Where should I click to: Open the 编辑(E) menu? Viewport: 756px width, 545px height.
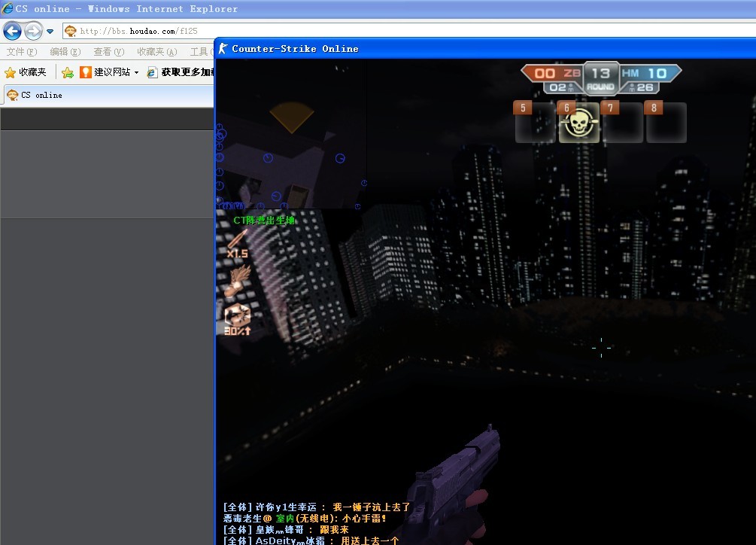65,52
